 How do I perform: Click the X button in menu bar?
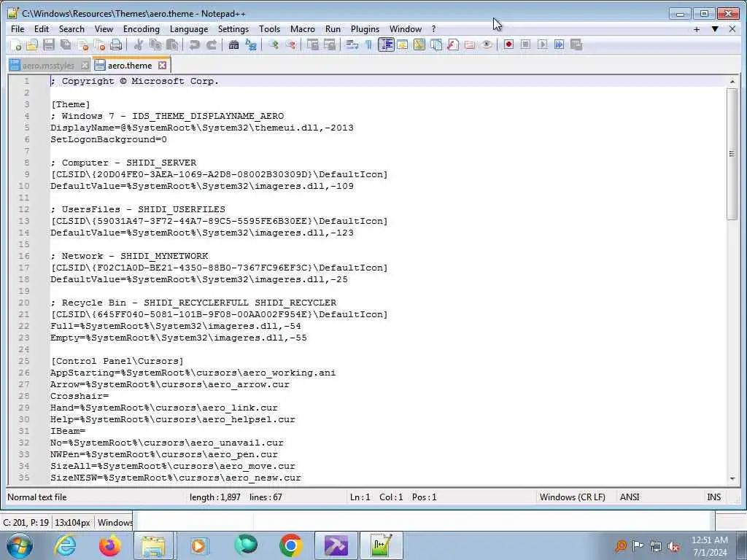[732, 29]
